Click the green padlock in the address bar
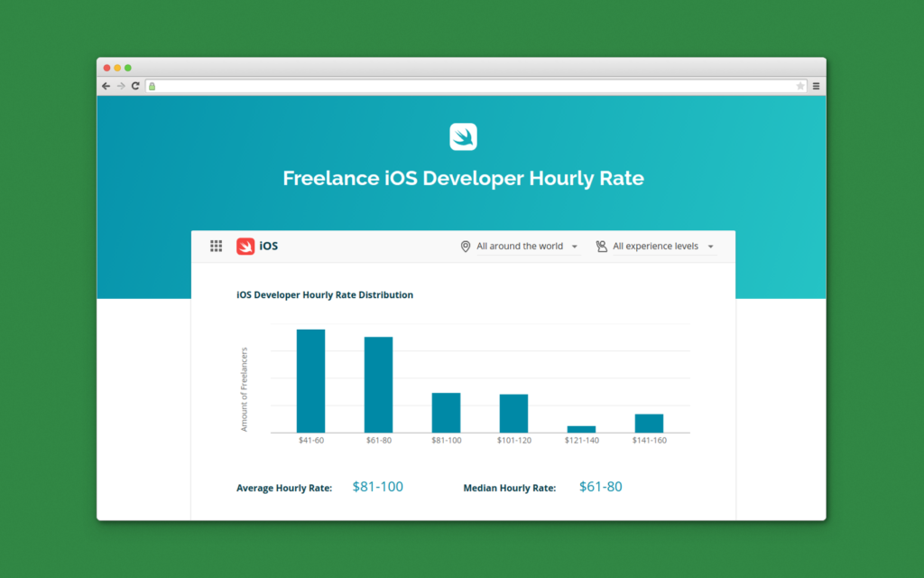 152,86
